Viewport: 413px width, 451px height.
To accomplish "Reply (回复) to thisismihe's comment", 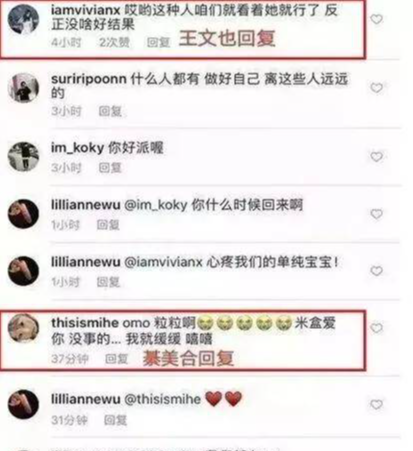I will point(117,359).
